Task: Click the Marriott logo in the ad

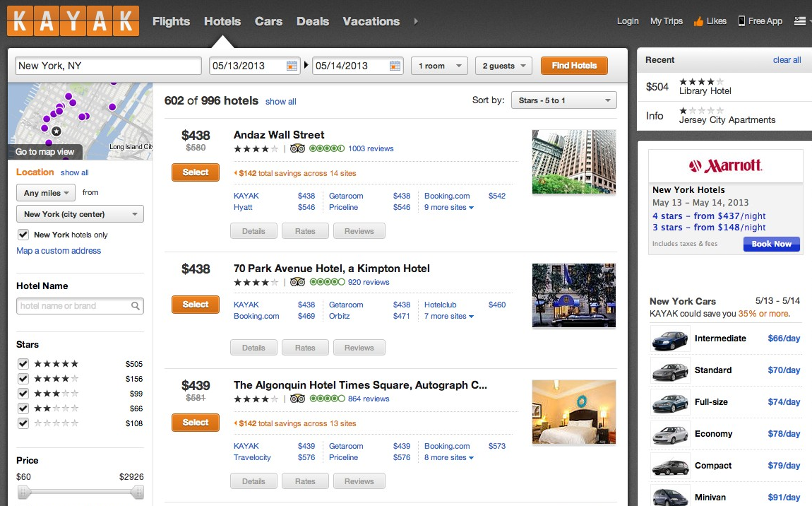Action: coord(725,166)
